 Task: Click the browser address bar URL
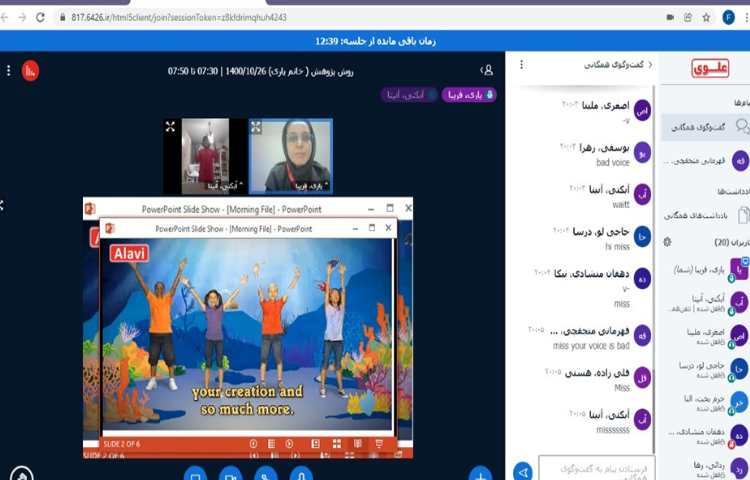pos(178,17)
